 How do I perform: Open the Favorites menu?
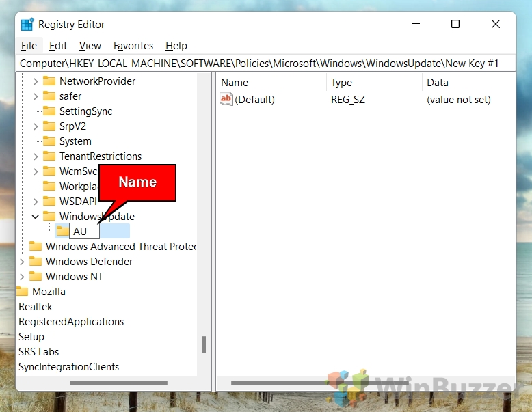(x=133, y=46)
